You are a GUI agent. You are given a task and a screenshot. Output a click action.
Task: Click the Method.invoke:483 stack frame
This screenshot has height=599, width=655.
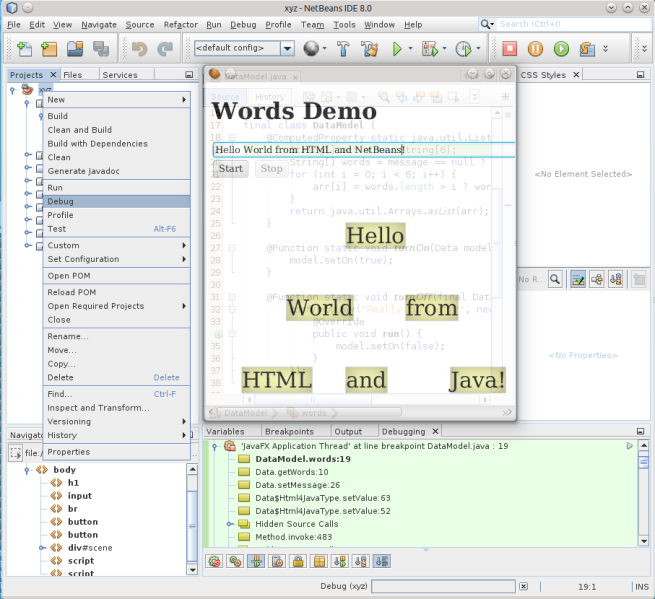click(293, 537)
